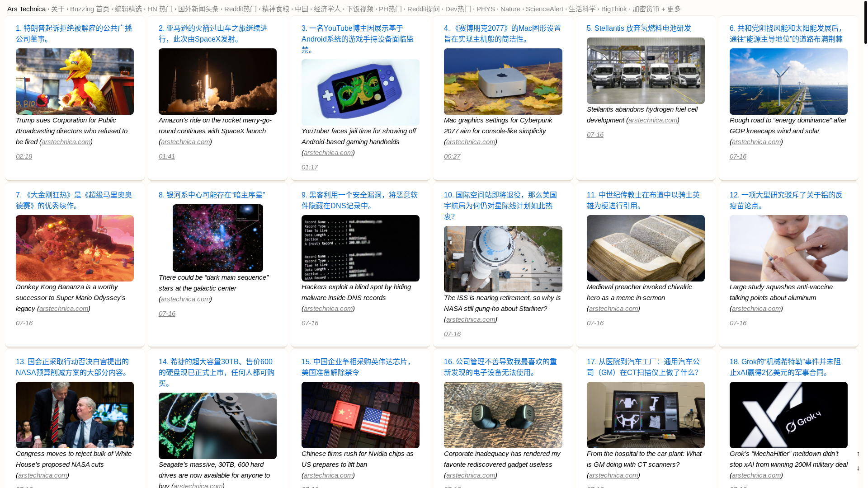868x488 pixels.
Task: Open the PHYS feed
Action: pos(486,9)
